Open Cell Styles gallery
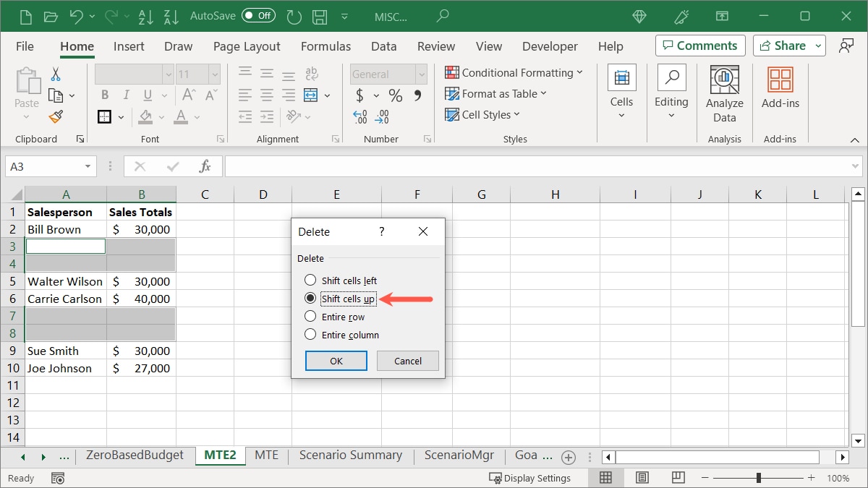This screenshot has width=868, height=488. (x=482, y=114)
